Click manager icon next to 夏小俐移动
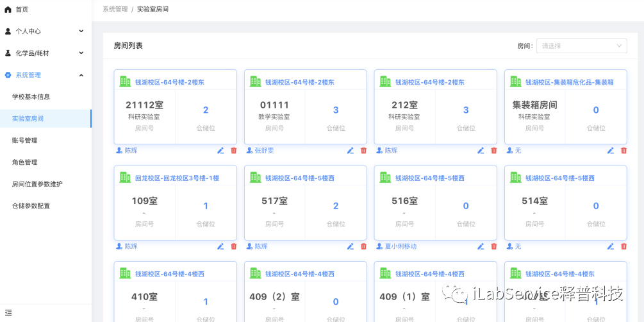The height and width of the screenshot is (322, 644). tap(379, 246)
